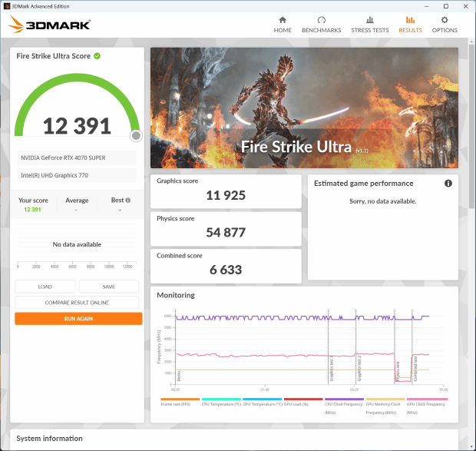Viewport: 476px width, 451px height.
Task: Show Estimated game performance info icon
Action: (448, 183)
